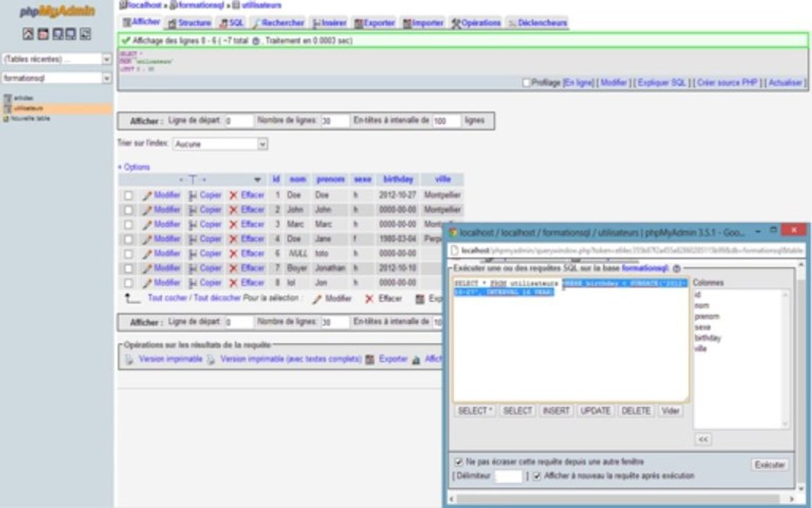The image size is (812, 508).
Task: Open the Tables récentes dropdown
Action: tap(57, 59)
